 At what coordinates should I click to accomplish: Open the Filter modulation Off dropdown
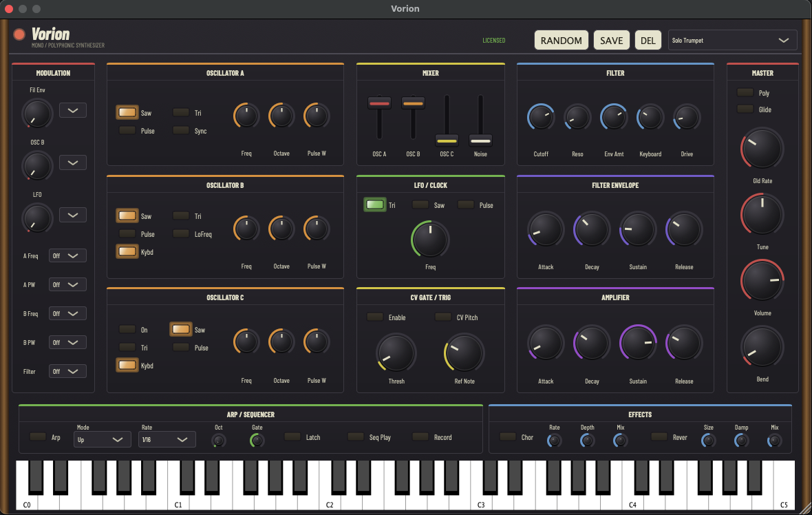pos(67,371)
